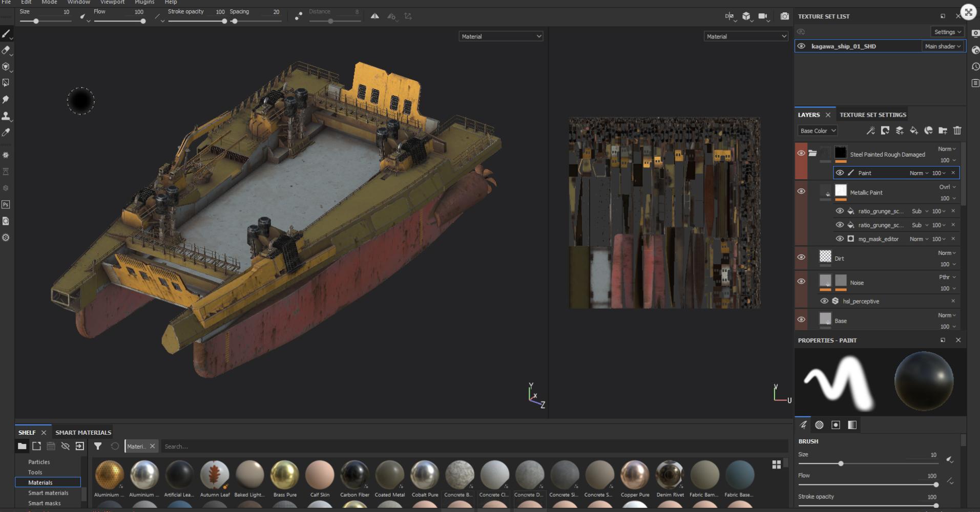Select the Eraser tool in left toolbar

click(6, 50)
